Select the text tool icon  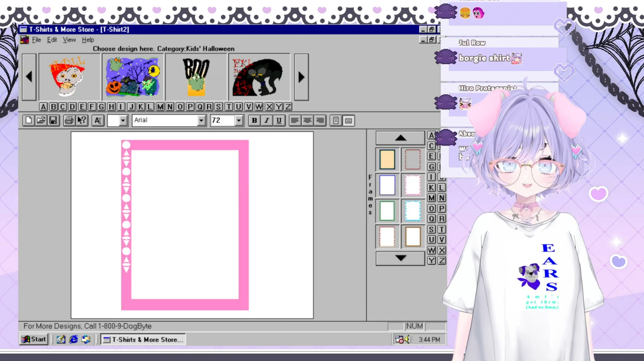point(98,120)
